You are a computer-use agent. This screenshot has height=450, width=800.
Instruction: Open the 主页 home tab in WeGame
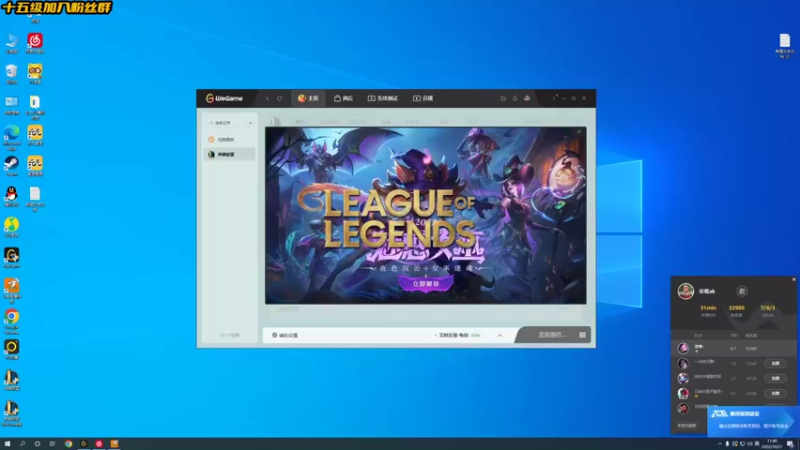(x=308, y=98)
